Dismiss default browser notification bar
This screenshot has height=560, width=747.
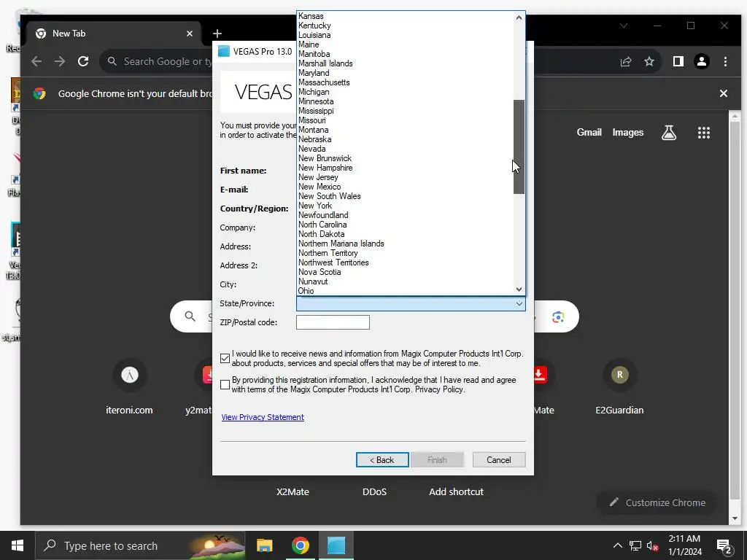click(723, 93)
